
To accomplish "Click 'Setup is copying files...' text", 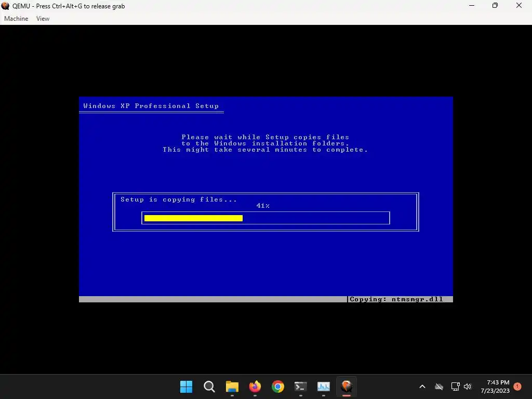I will (179, 199).
